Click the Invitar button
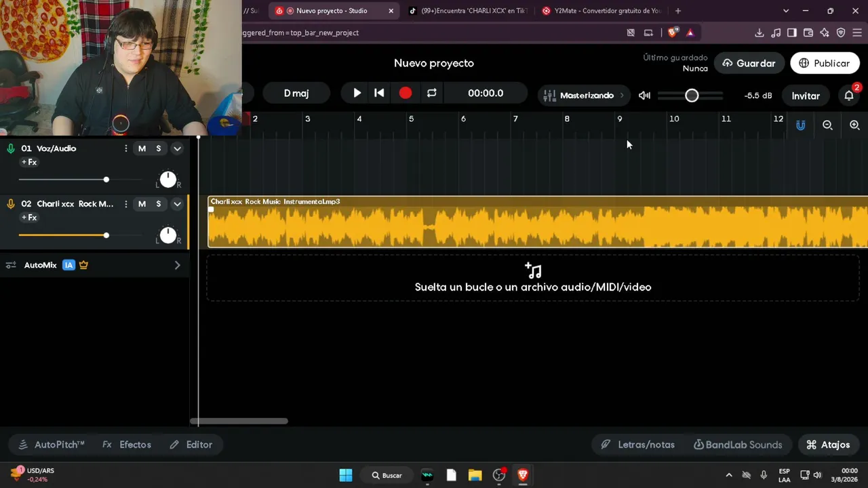Image resolution: width=868 pixels, height=488 pixels. click(x=806, y=96)
